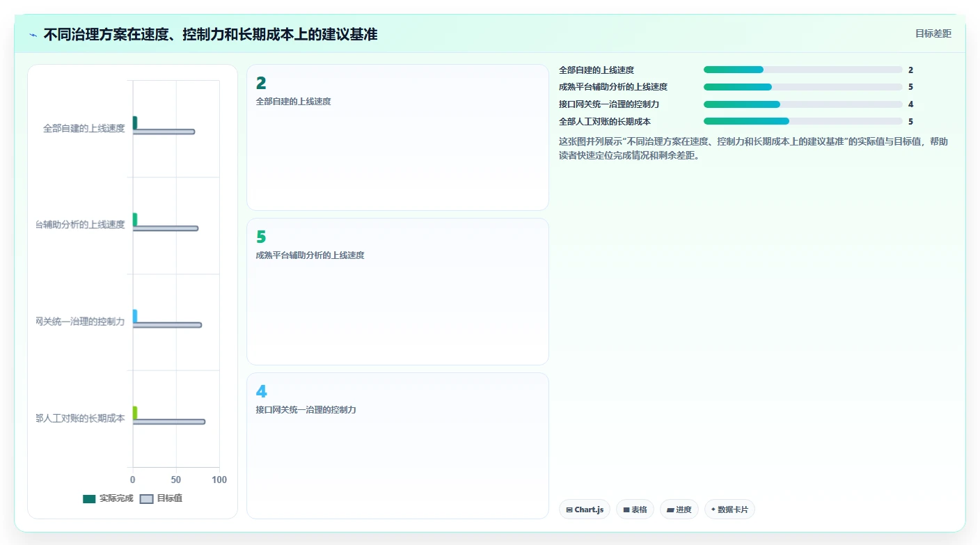Click the progress list label 接口网关统一治理的控制力

609,104
